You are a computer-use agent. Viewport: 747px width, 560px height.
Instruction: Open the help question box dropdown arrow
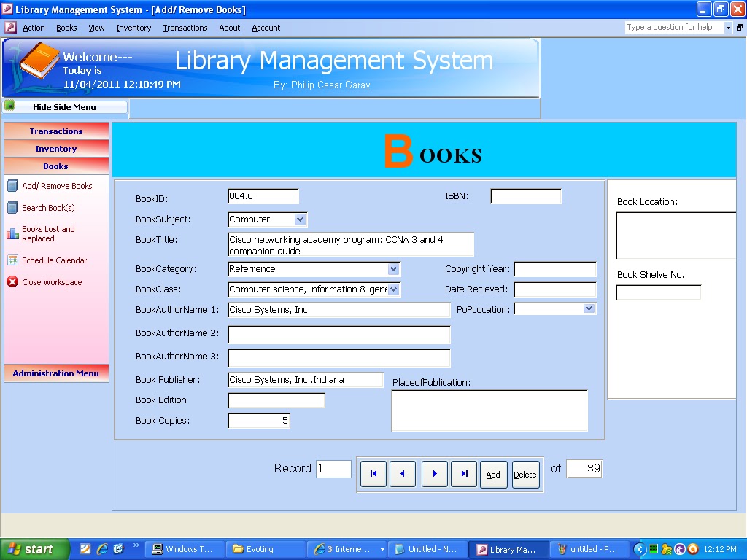pyautogui.click(x=728, y=28)
